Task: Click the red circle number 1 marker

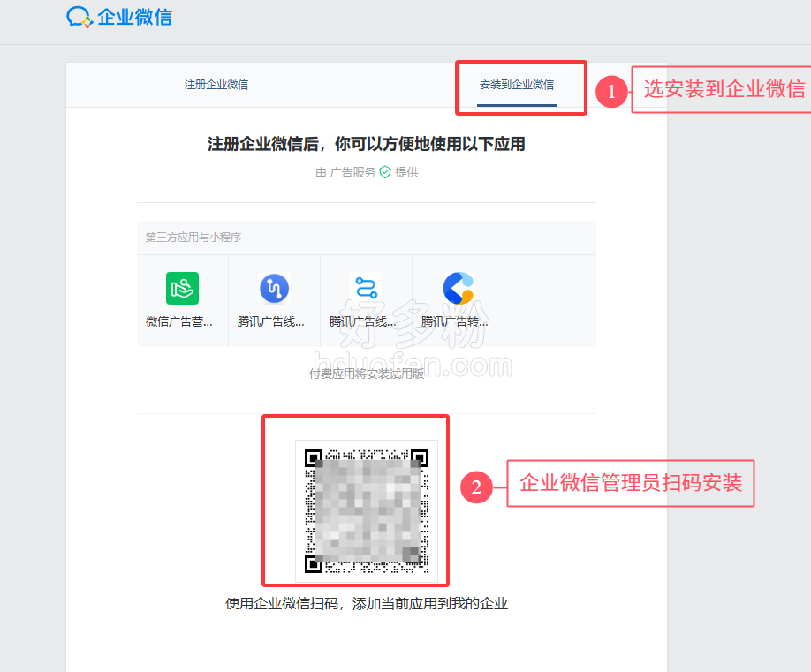Action: coord(610,90)
